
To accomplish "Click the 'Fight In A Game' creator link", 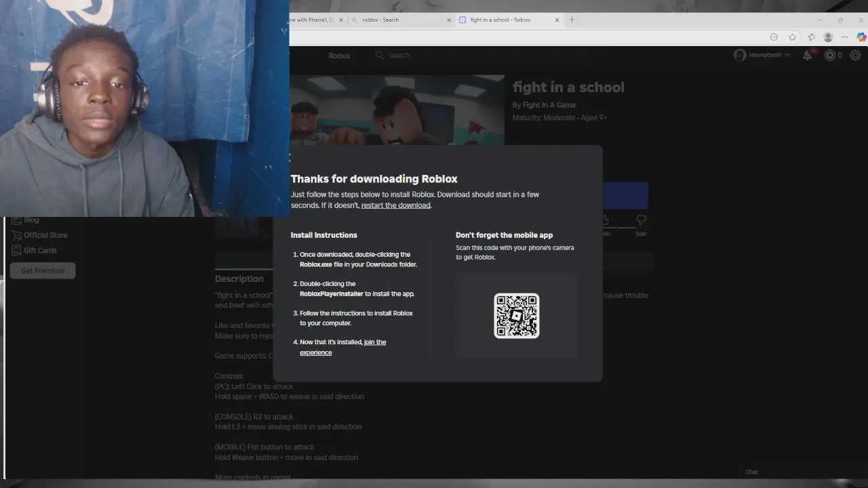I will (549, 105).
